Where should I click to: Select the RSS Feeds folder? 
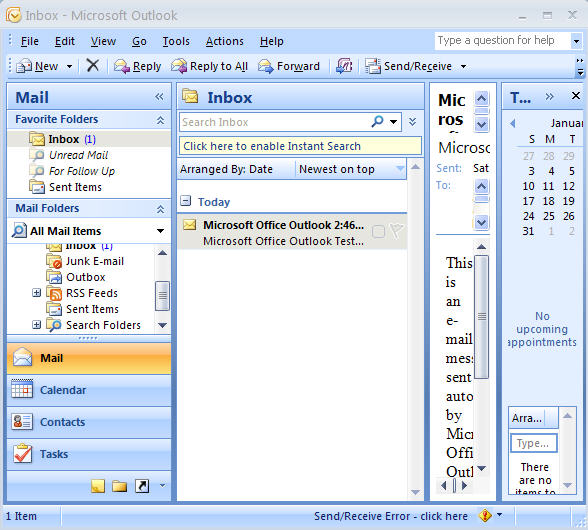click(92, 293)
